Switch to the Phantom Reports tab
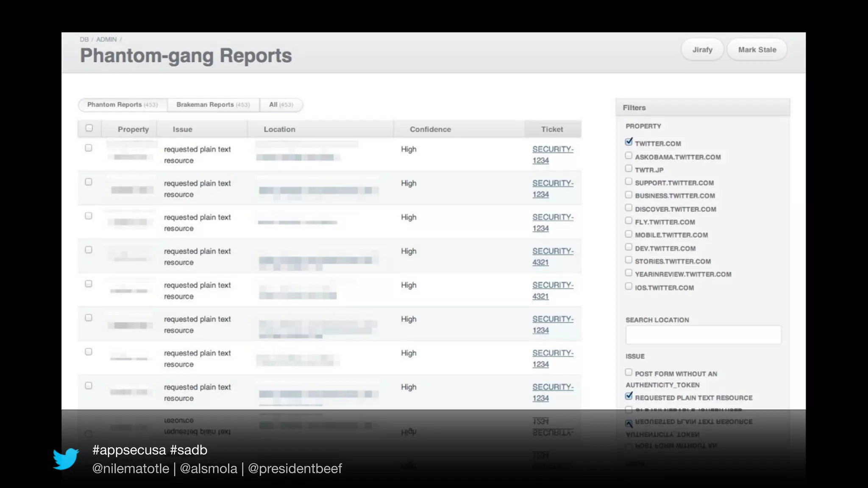 pos(122,105)
